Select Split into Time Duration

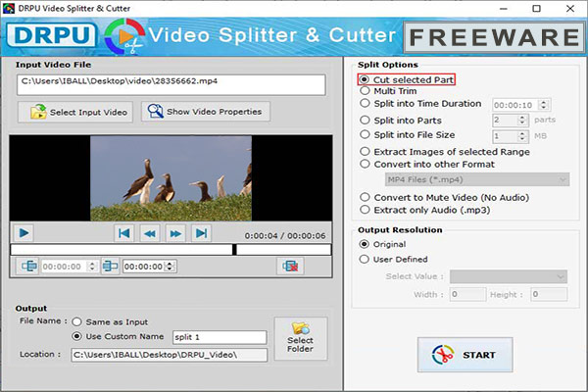pos(420,103)
